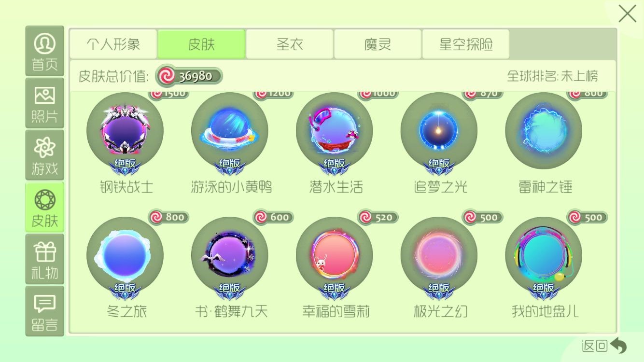The width and height of the screenshot is (644, 362).
Task: Select the 游泳的小黄鸭 skin thumbnail
Action: click(230, 130)
